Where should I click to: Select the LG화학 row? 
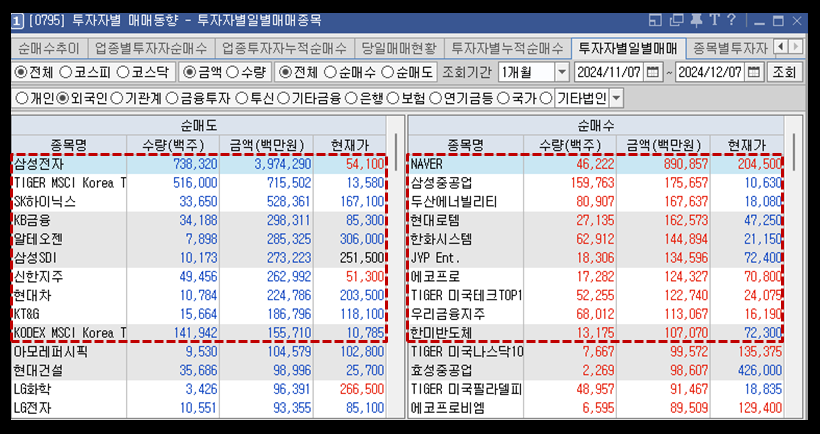[x=199, y=390]
